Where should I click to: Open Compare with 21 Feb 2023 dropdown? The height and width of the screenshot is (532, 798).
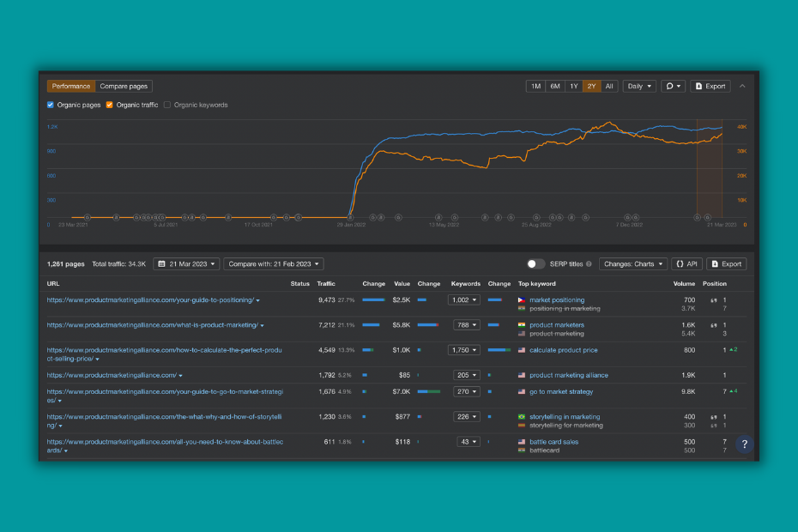[274, 263]
